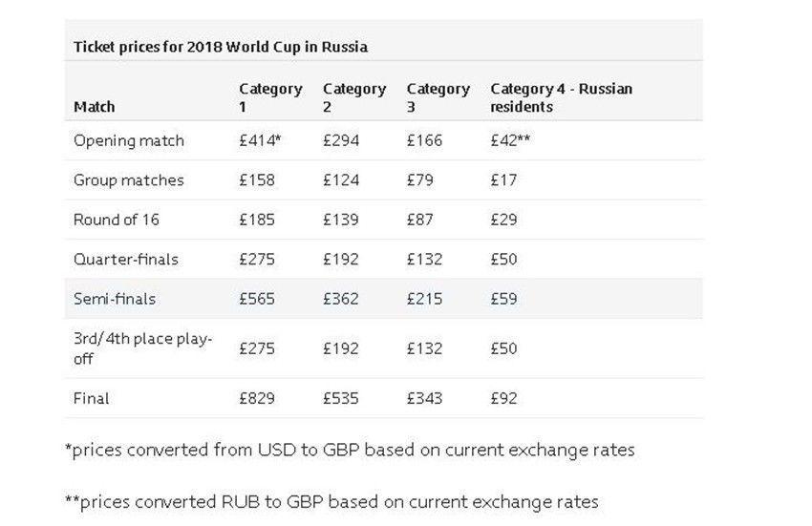Select the Final row label

92,398
